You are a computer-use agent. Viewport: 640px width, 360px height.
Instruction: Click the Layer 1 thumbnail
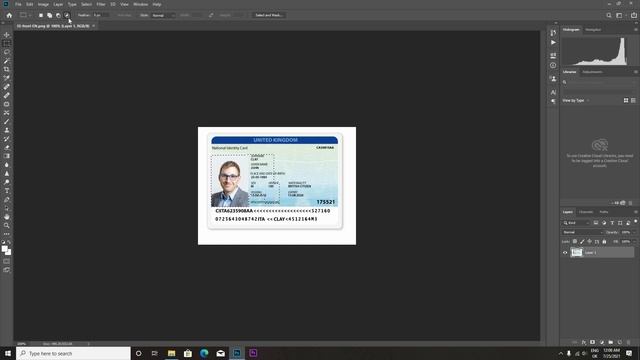(x=576, y=253)
